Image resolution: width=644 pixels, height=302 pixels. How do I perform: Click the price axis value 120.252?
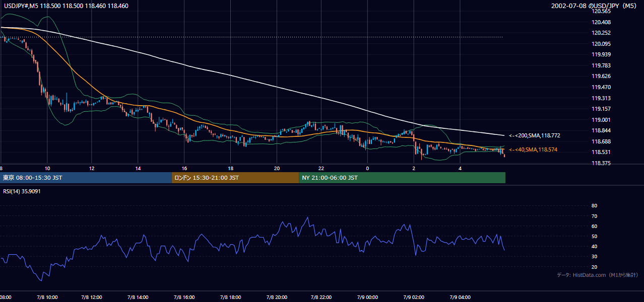(602, 33)
